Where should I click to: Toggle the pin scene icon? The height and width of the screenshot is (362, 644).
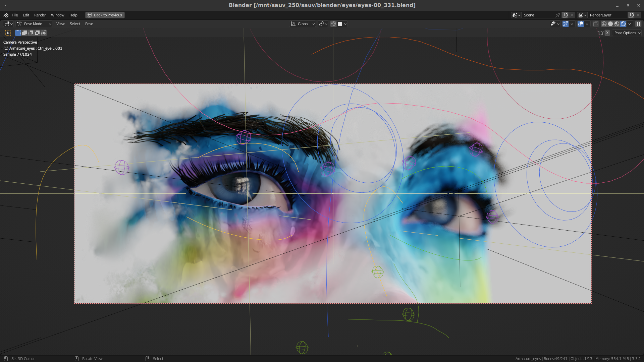[558, 15]
